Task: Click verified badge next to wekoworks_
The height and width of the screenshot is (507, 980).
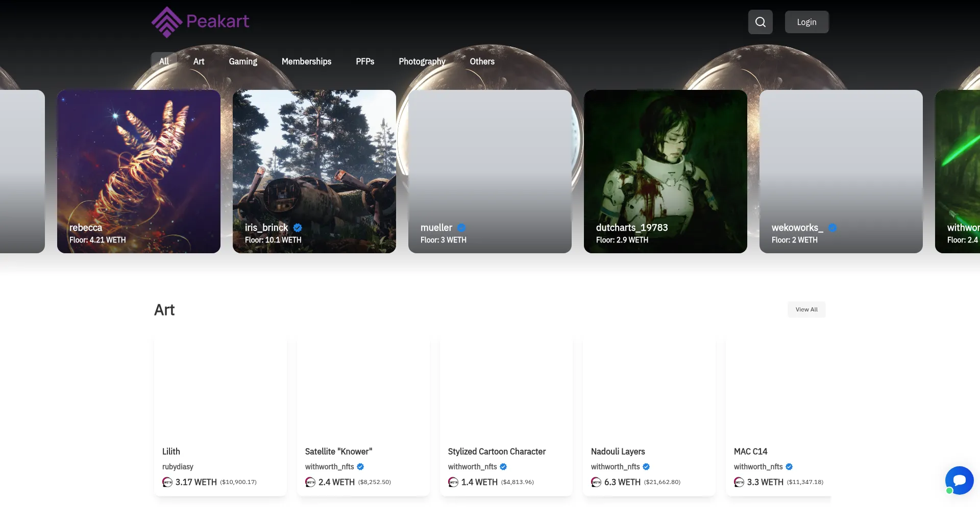Action: pos(832,228)
